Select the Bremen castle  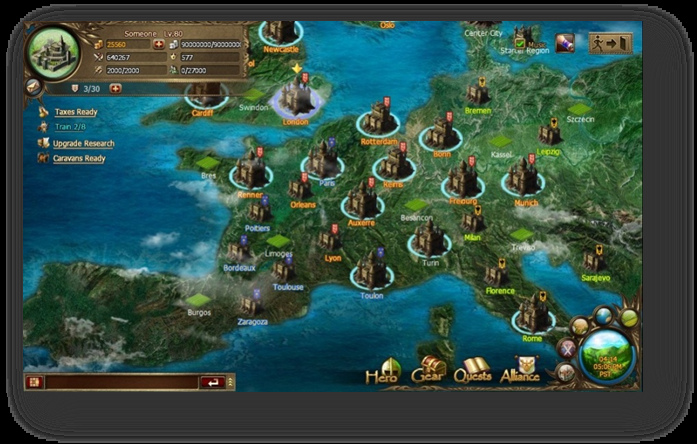(478, 92)
